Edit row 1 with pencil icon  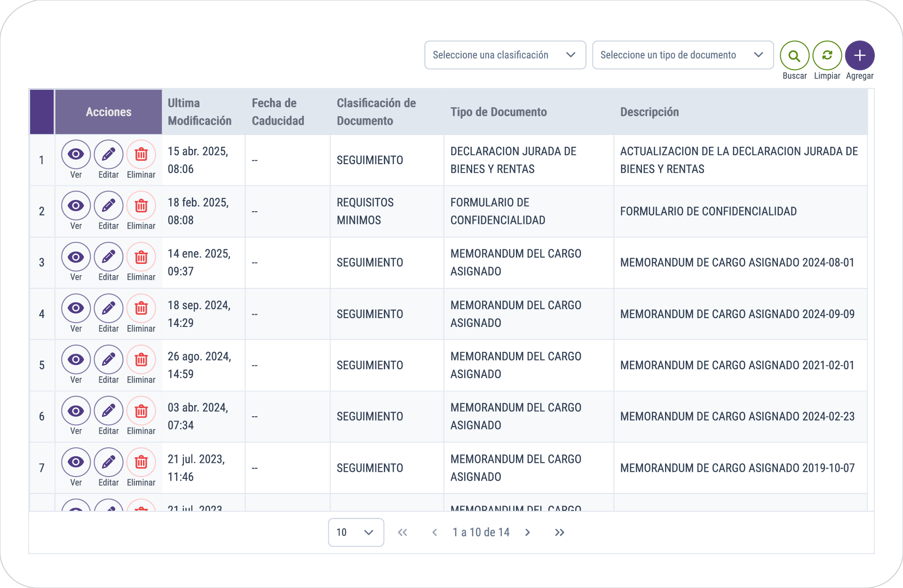[x=108, y=154]
